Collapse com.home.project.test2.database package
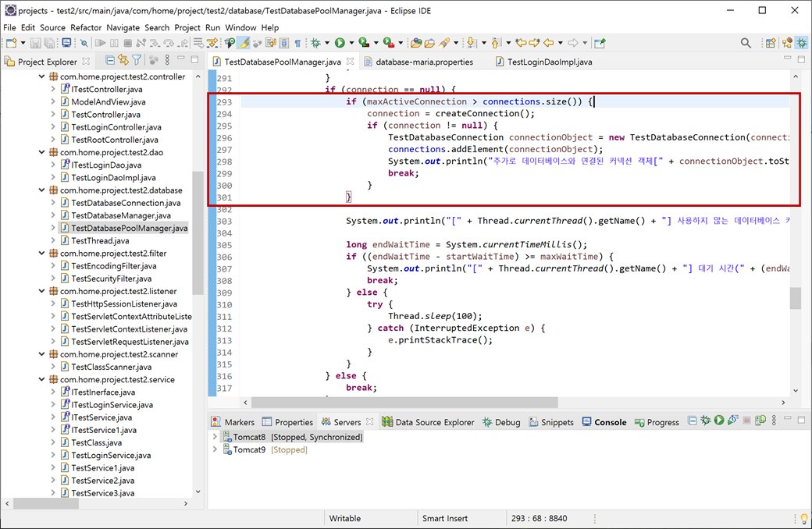 41,190
